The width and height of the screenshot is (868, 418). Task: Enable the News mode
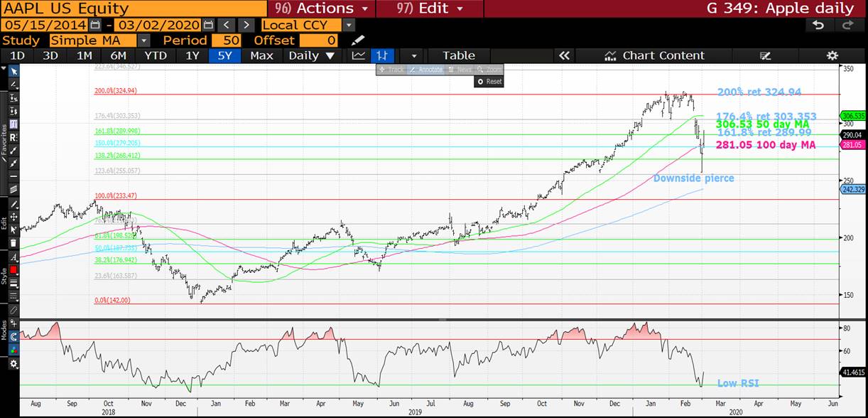pyautogui.click(x=460, y=70)
